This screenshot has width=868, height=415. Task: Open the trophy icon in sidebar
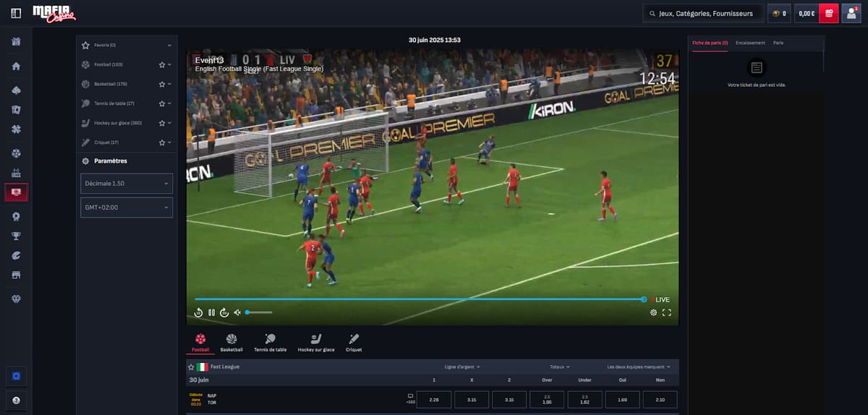(x=16, y=236)
